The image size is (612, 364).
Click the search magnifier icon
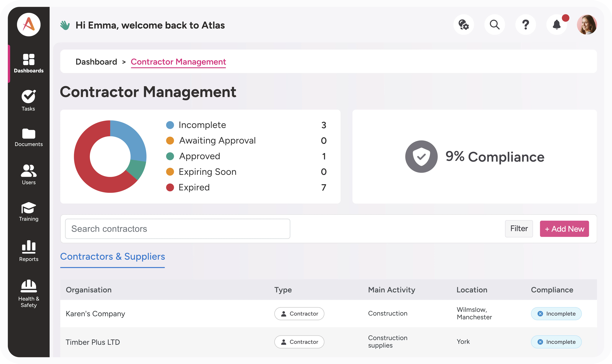click(495, 25)
